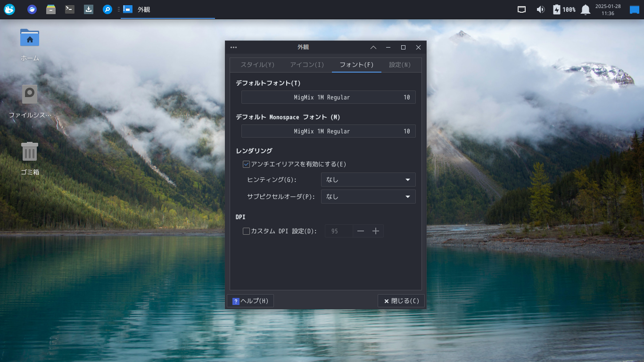Open the volume icon in the system tray

[540, 9]
